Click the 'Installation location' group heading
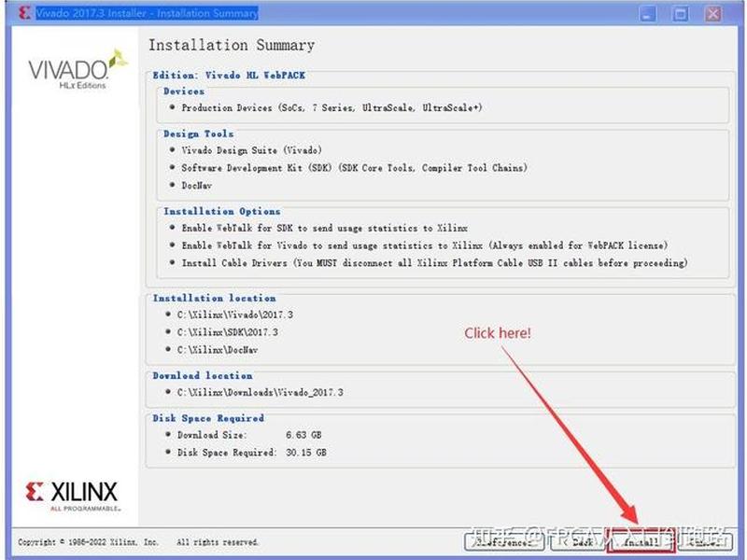 [215, 298]
